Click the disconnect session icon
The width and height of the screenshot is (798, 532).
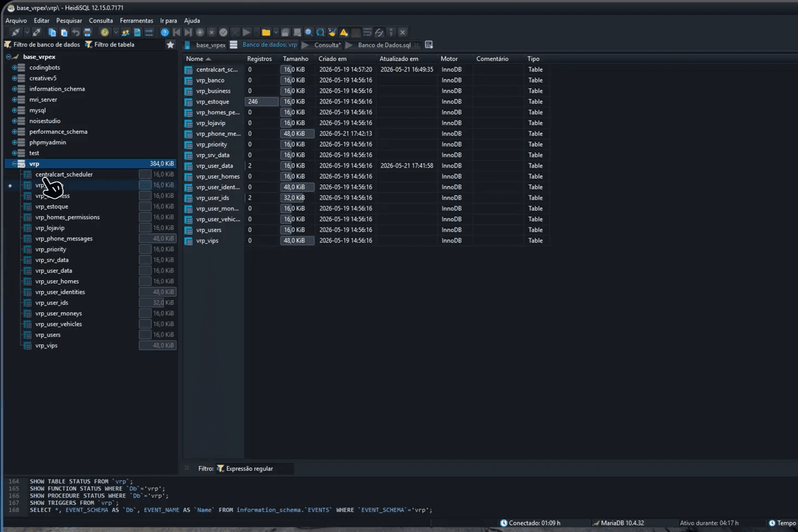click(37, 32)
